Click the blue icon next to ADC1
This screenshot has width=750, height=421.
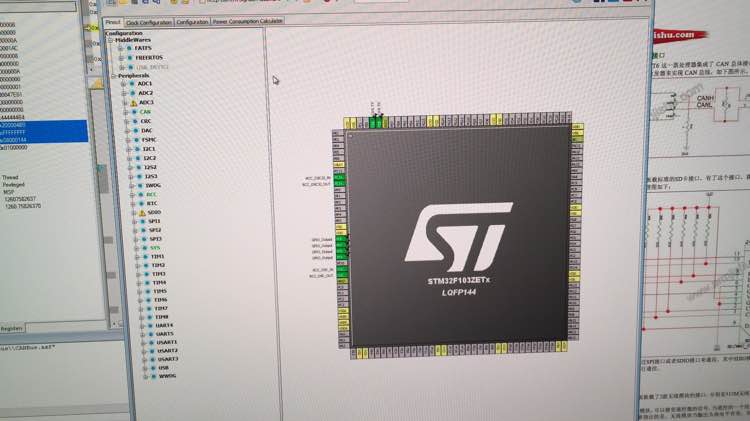pos(132,84)
